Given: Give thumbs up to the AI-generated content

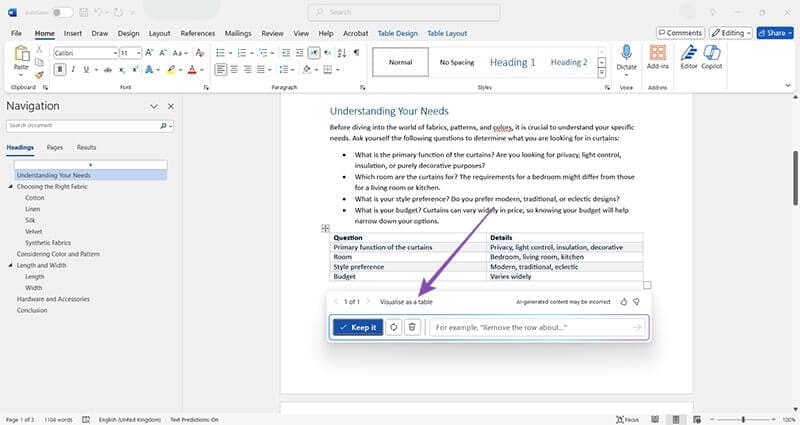Looking at the screenshot, I should click(x=623, y=301).
